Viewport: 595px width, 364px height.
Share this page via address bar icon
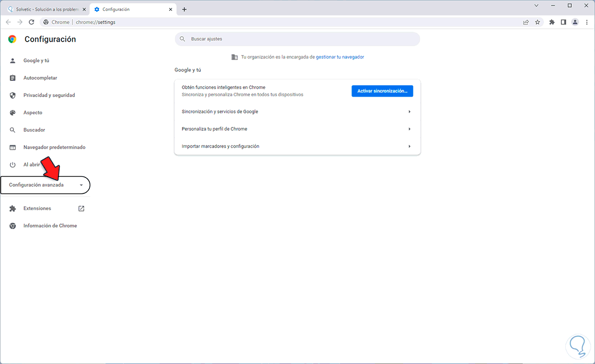526,22
